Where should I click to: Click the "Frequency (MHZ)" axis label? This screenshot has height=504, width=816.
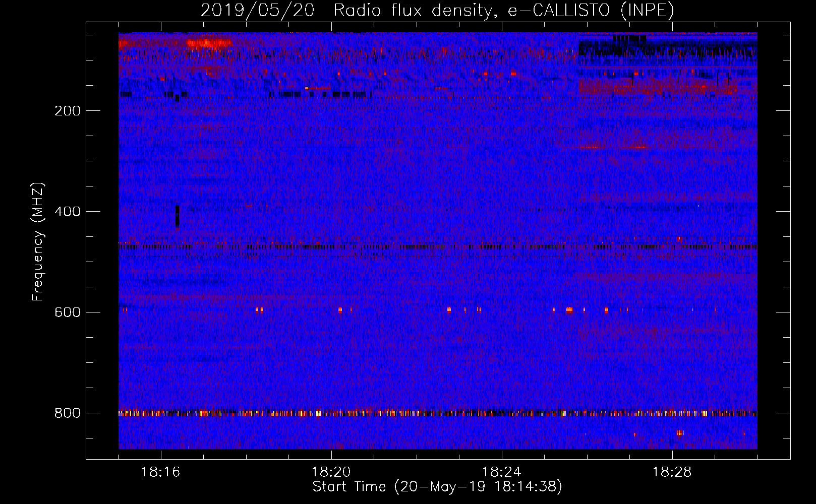38,241
